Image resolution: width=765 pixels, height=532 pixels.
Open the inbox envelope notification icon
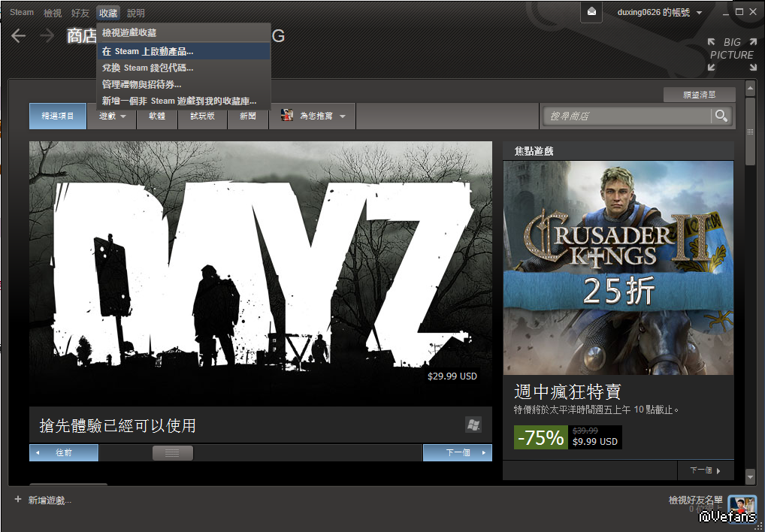[591, 12]
